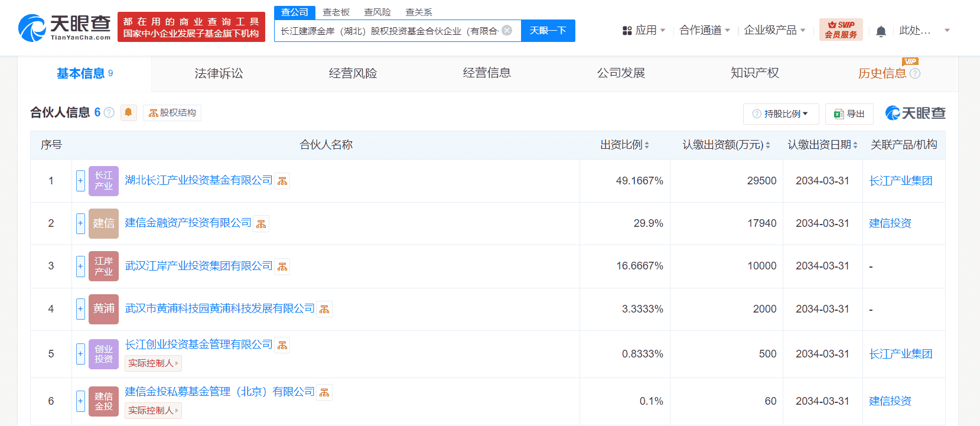Click help question mark beside 合伙人信息 count

109,112
